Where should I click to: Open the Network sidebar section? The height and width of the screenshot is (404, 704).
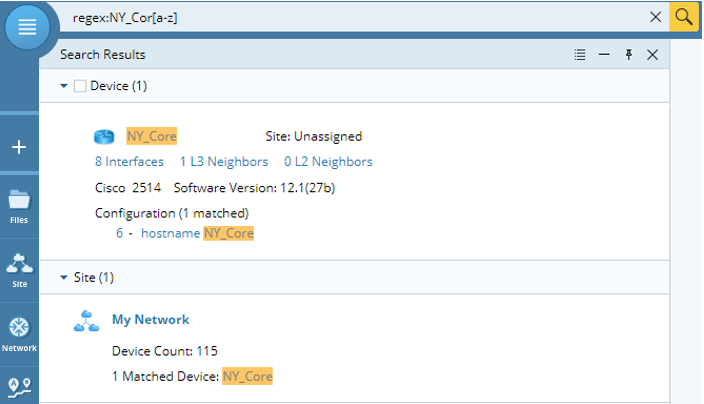(19, 334)
